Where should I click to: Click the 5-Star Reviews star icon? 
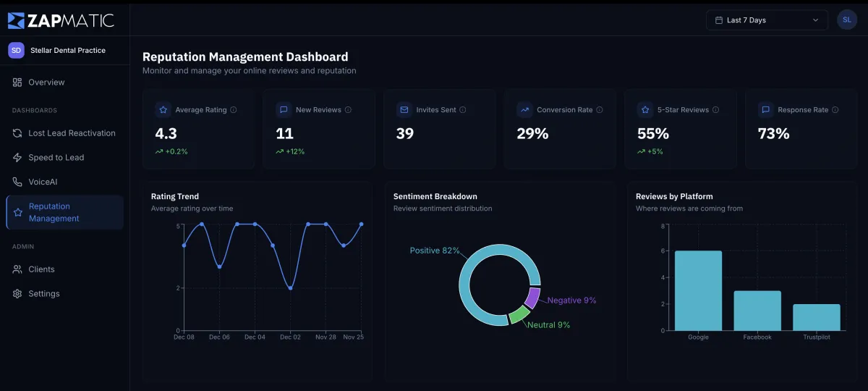point(645,110)
